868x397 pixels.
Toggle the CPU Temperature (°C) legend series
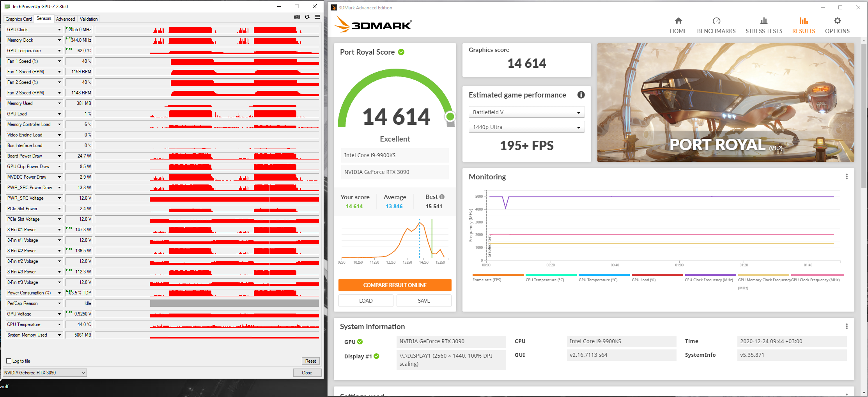click(551, 278)
